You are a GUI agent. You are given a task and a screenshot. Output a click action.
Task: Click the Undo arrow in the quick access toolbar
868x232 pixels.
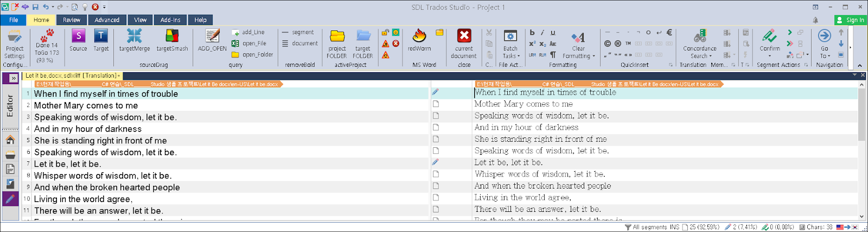pyautogui.click(x=46, y=7)
